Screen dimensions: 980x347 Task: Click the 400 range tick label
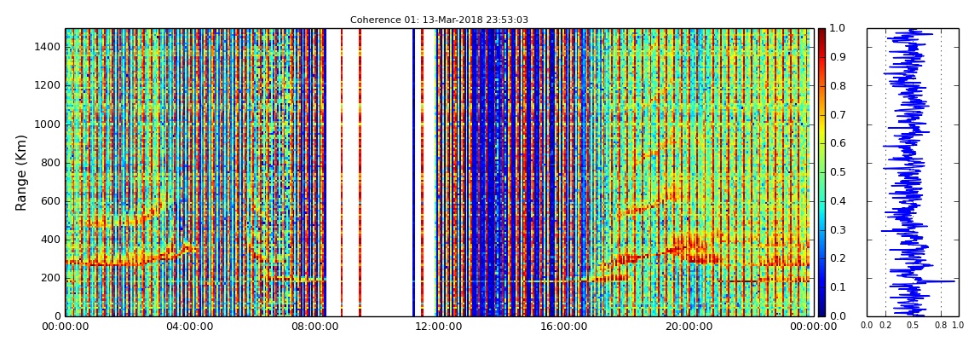coord(50,240)
